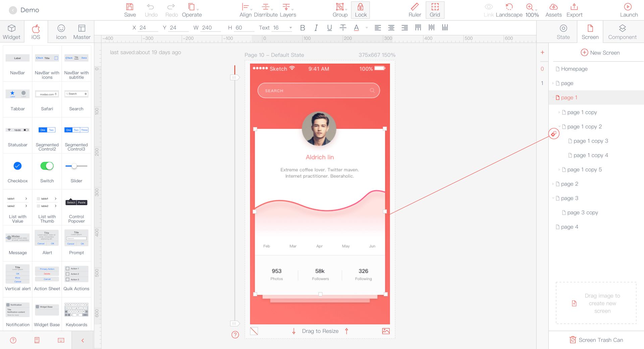Switch to the Widget tab
This screenshot has width=644, height=349.
(x=11, y=31)
